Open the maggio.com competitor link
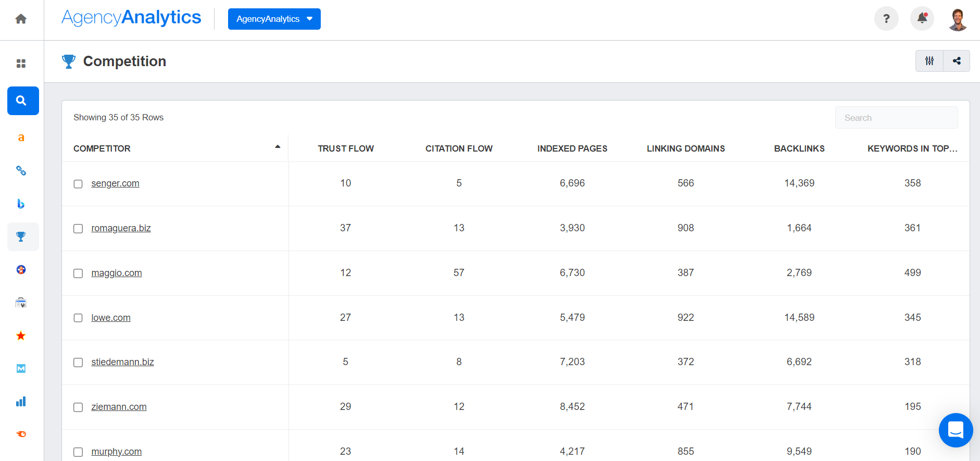 click(x=117, y=273)
